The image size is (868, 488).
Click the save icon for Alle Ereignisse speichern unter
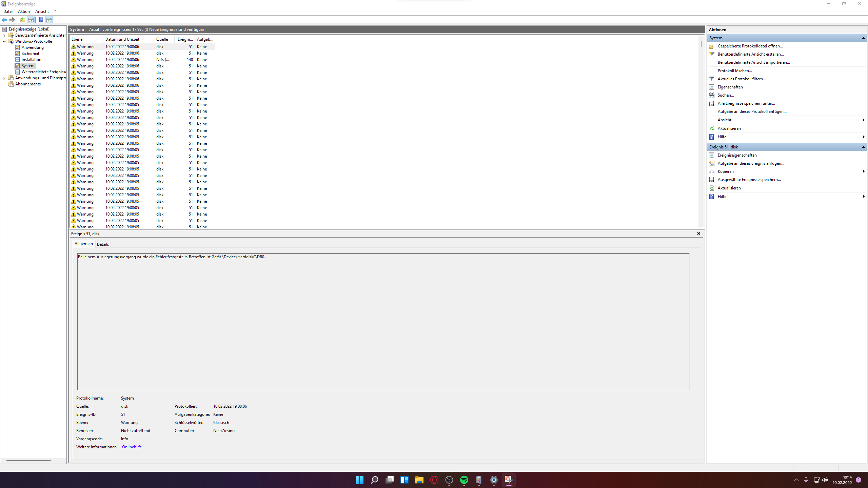(712, 103)
